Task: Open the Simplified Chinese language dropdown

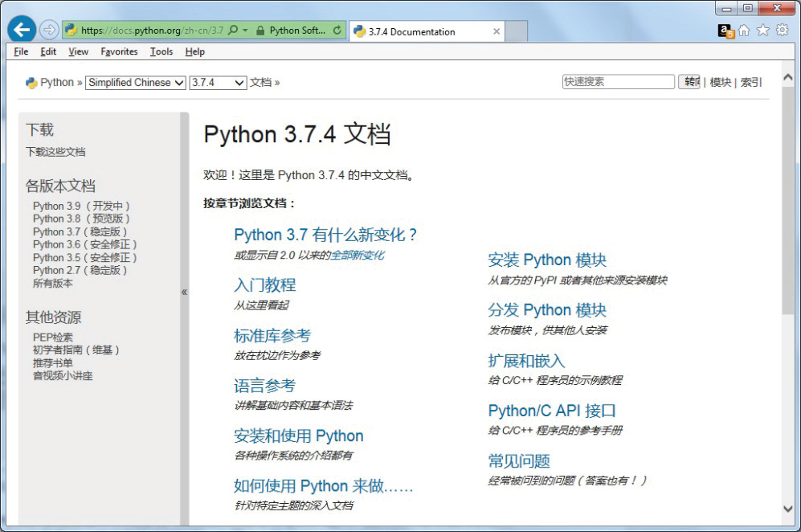Action: [x=135, y=82]
